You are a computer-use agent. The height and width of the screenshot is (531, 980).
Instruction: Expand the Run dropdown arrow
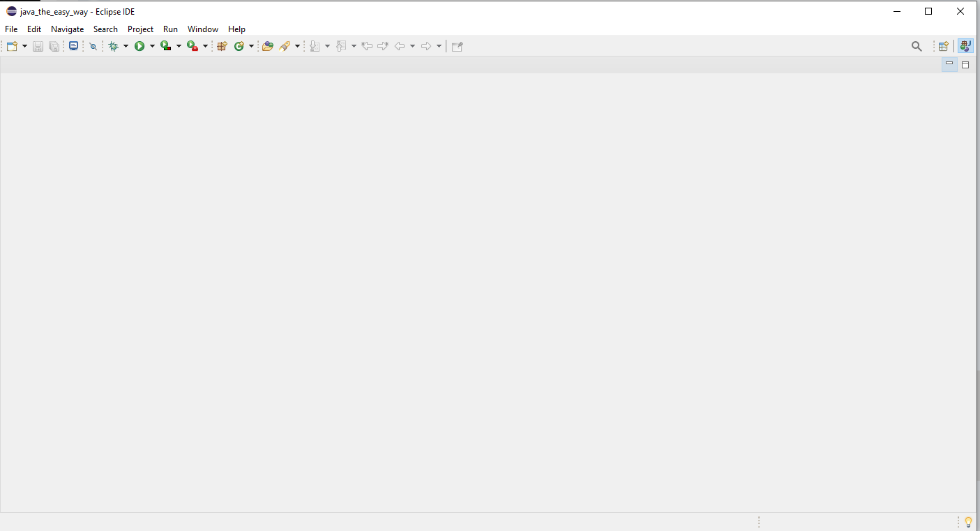click(152, 46)
